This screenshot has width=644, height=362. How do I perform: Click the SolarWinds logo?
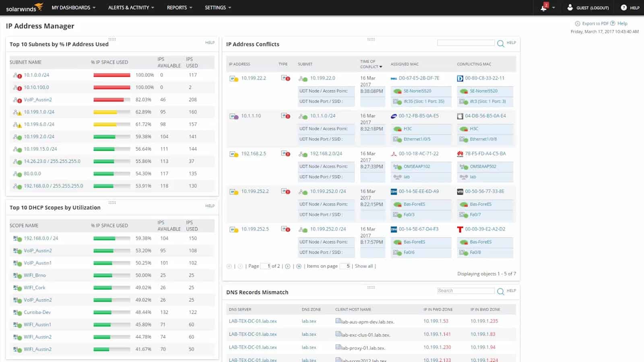coord(24,8)
